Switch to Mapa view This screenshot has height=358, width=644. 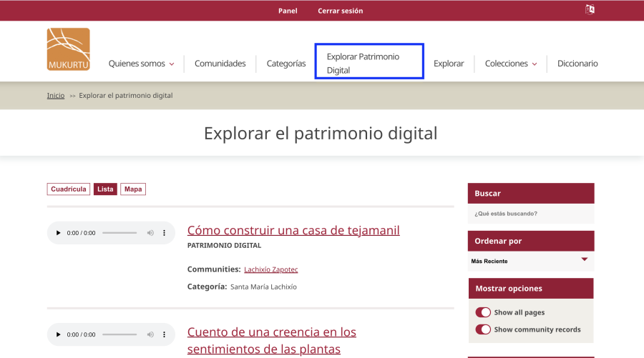133,189
